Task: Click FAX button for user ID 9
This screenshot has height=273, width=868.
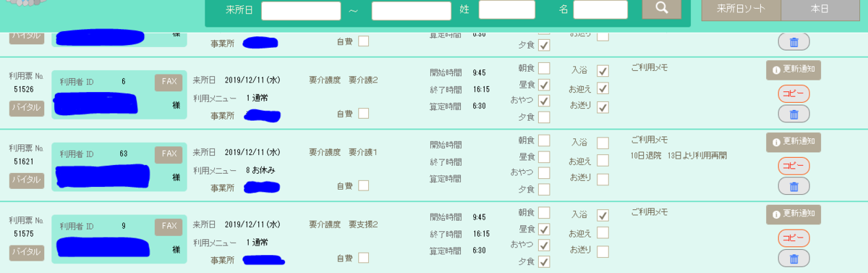Action: (x=169, y=226)
